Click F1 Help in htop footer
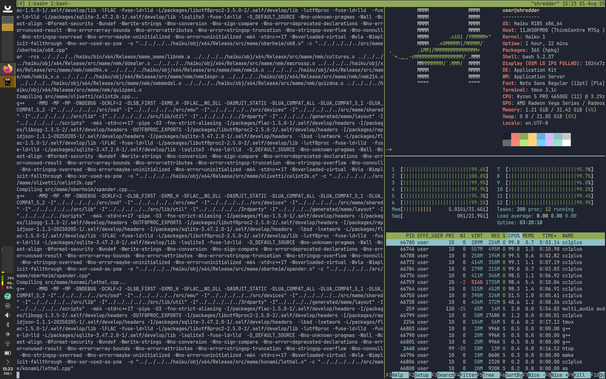Viewport: 606px width, 379px height. [x=397, y=375]
